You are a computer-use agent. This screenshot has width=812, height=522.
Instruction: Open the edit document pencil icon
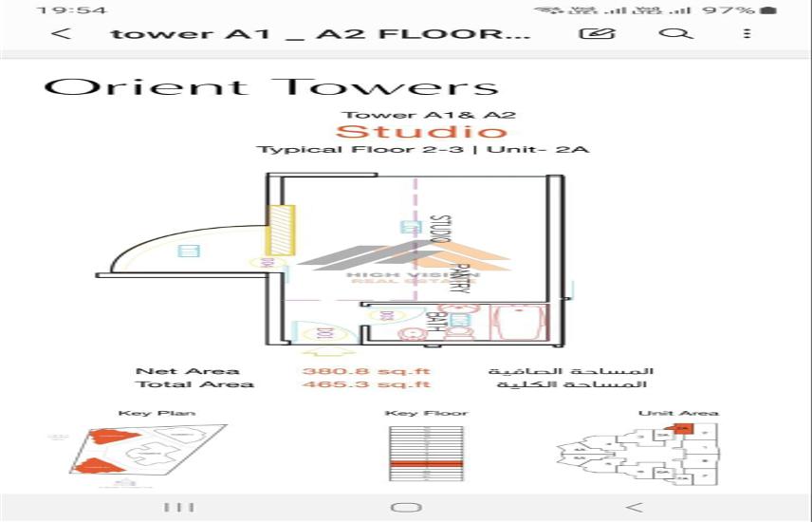tap(597, 34)
